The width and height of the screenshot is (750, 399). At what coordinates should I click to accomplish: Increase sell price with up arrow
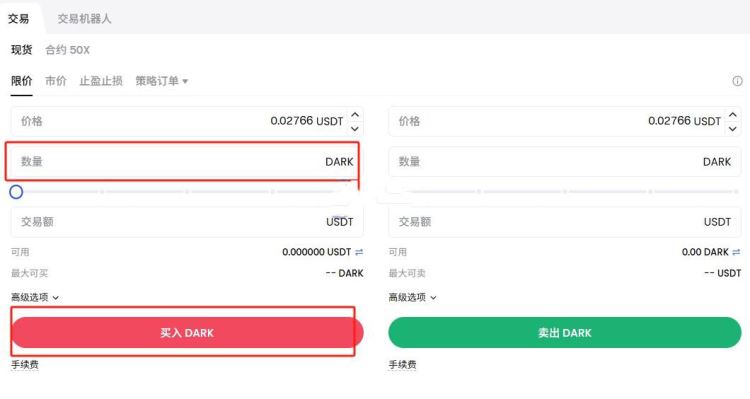click(x=732, y=115)
